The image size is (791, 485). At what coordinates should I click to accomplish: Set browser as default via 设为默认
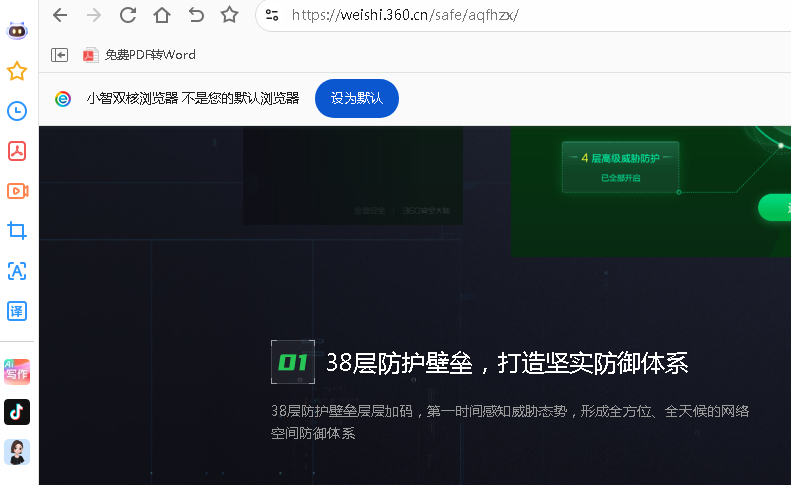357,98
